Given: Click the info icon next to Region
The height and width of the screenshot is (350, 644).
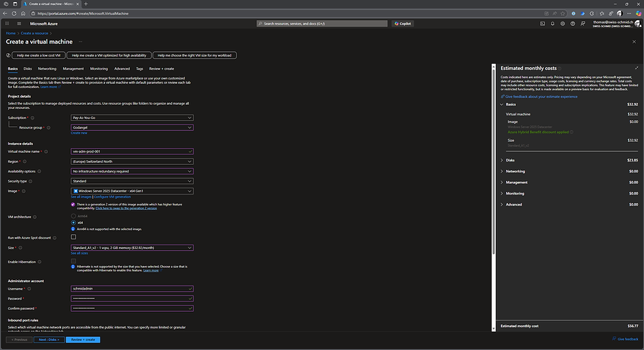Looking at the screenshot, I should click(25, 162).
